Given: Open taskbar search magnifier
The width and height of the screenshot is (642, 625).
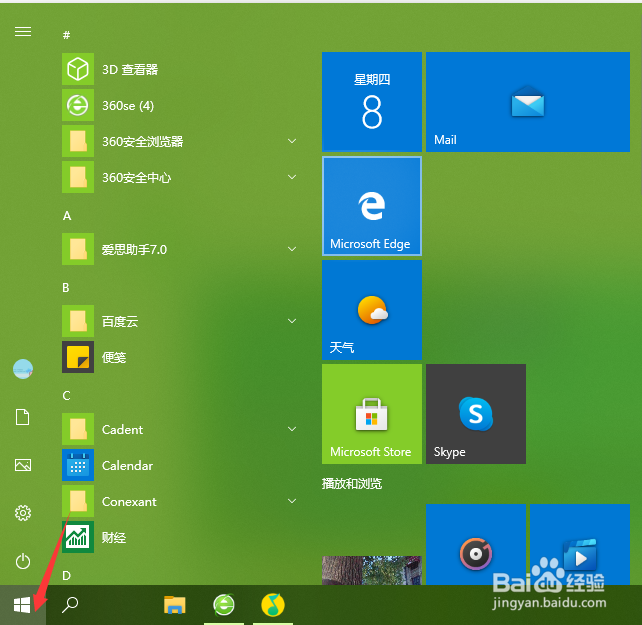Looking at the screenshot, I should pyautogui.click(x=70, y=605).
